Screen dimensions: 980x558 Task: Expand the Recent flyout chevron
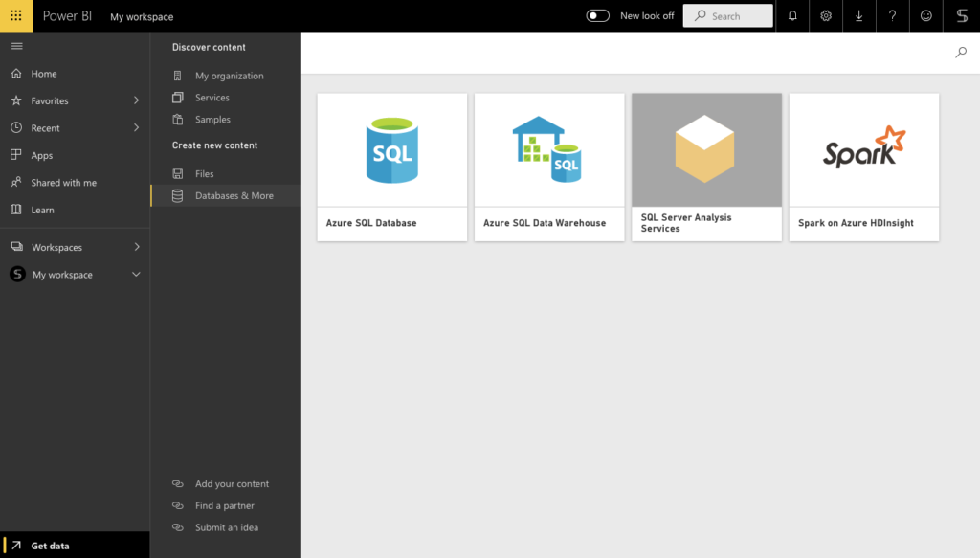point(136,128)
